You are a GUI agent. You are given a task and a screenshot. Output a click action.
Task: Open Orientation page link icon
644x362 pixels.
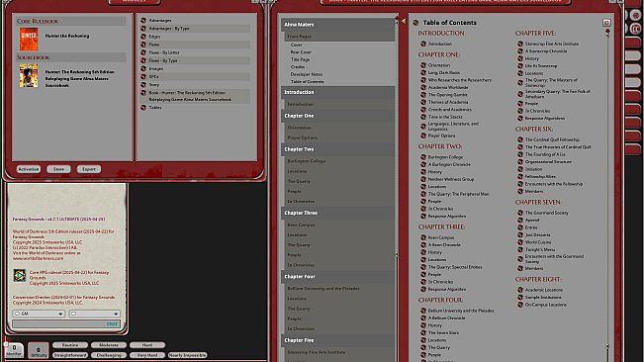point(423,65)
